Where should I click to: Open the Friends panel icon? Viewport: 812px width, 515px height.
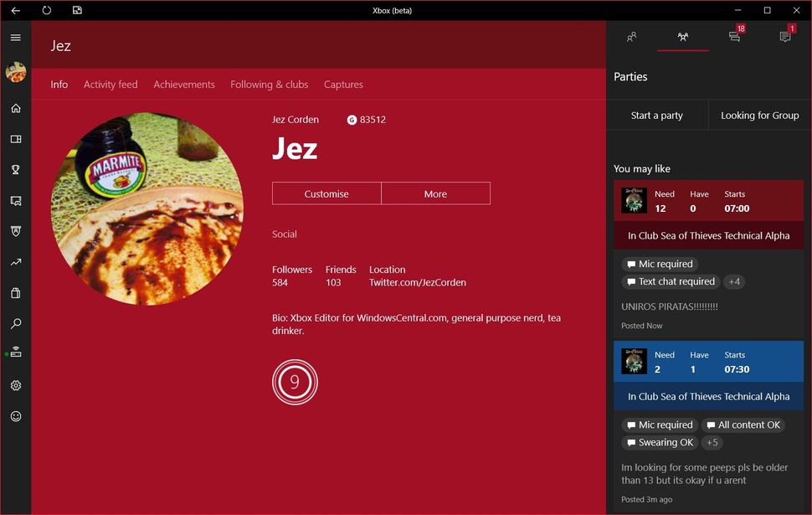coord(631,38)
